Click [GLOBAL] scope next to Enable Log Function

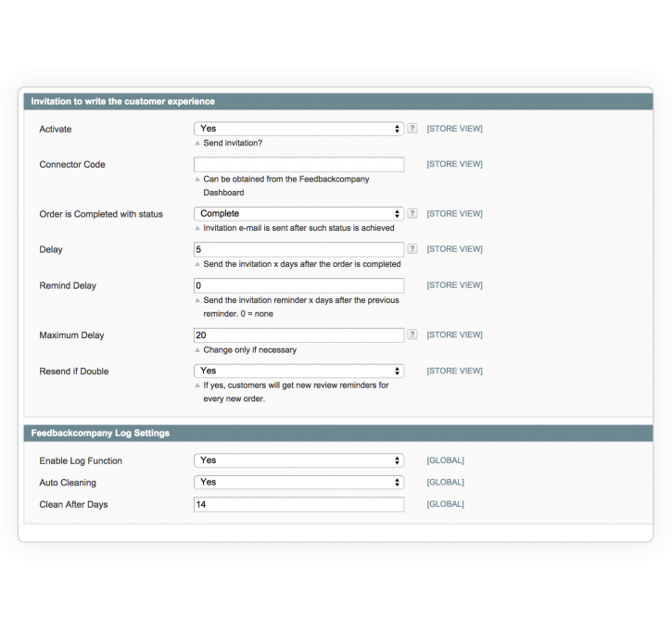point(445,460)
